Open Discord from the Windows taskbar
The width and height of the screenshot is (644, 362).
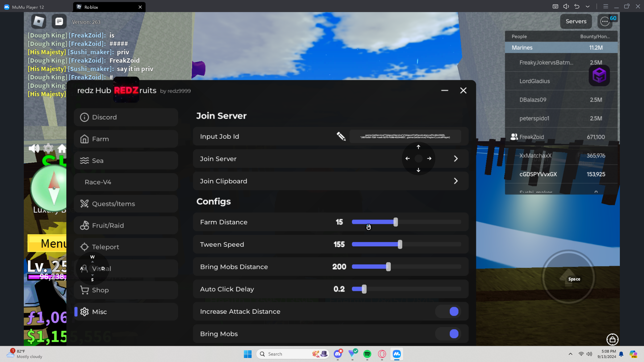338,354
